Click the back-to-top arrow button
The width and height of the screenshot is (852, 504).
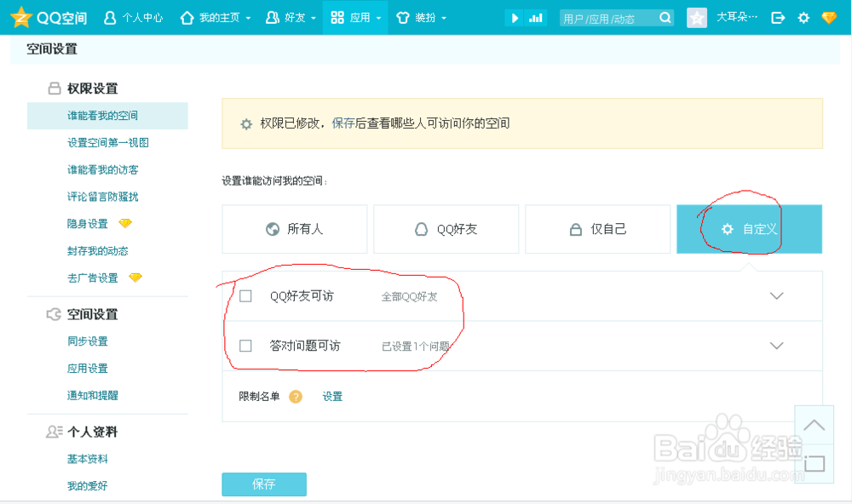click(814, 426)
